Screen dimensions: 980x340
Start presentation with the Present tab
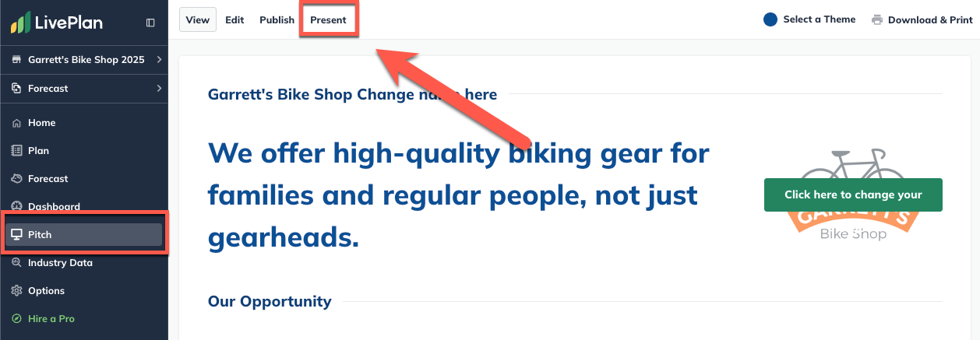[x=328, y=20]
